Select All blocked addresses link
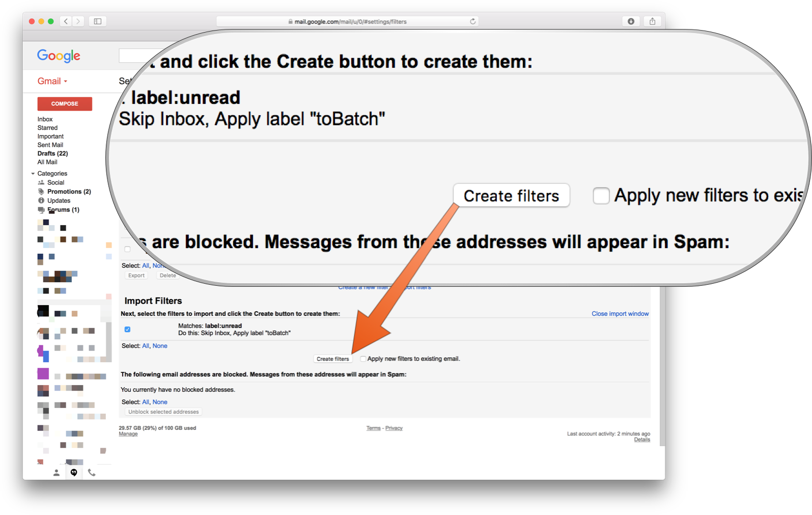The width and height of the screenshot is (812, 515). (x=146, y=402)
